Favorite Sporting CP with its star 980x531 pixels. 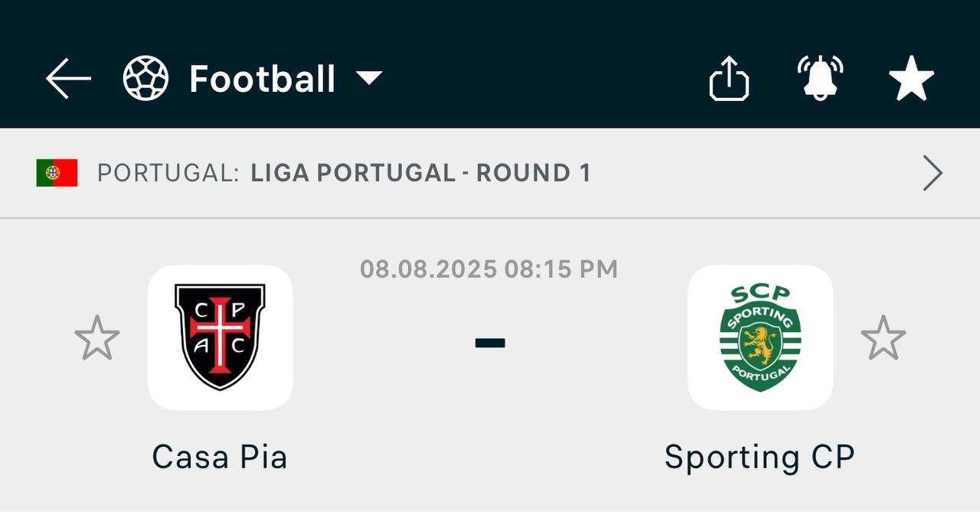pos(884,337)
